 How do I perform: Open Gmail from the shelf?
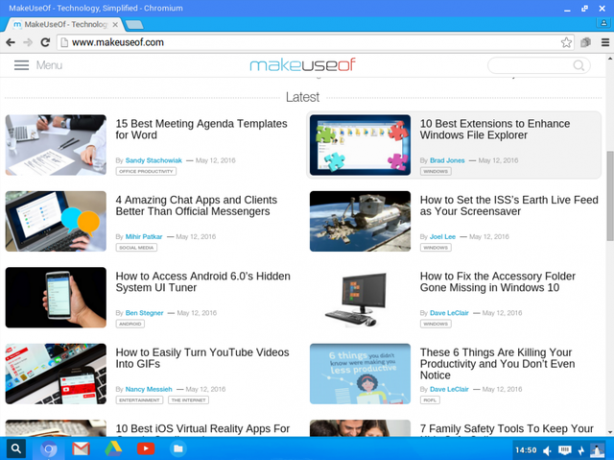[81, 449]
